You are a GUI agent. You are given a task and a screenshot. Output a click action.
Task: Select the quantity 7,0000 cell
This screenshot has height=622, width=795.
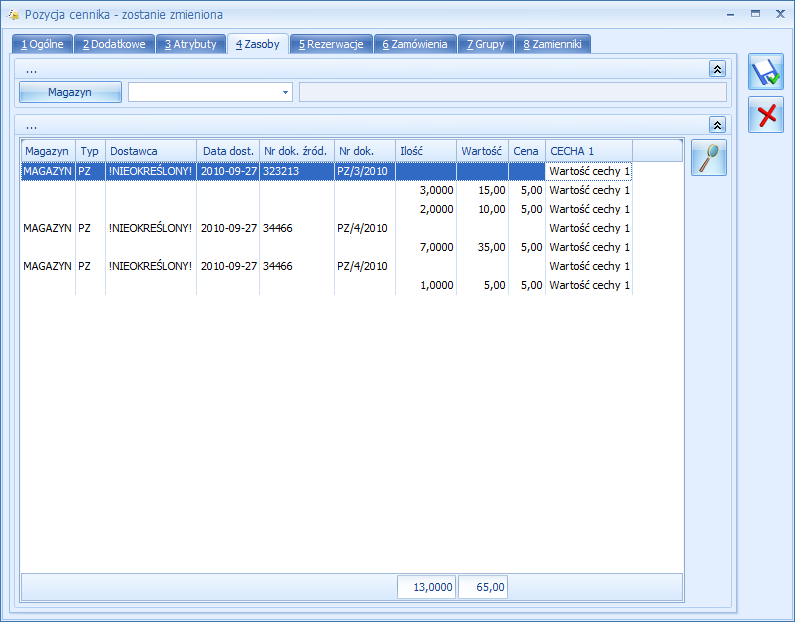[x=426, y=247]
